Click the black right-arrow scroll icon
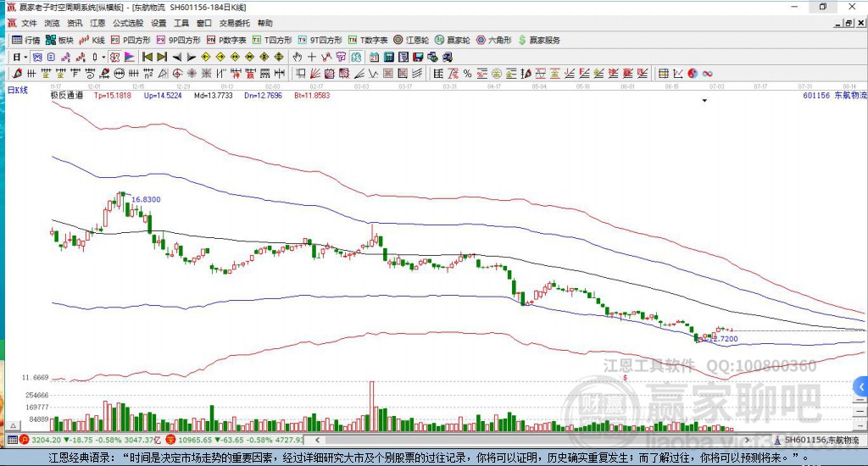The height and width of the screenshot is (466, 868). [x=191, y=57]
